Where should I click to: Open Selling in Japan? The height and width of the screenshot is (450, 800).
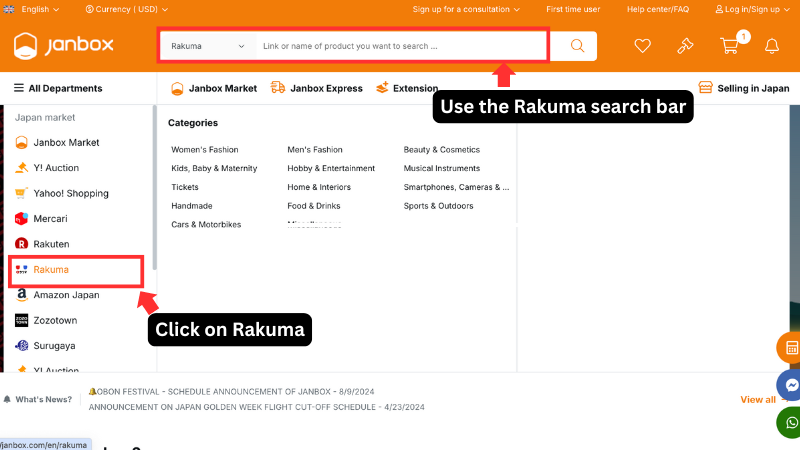coord(744,88)
